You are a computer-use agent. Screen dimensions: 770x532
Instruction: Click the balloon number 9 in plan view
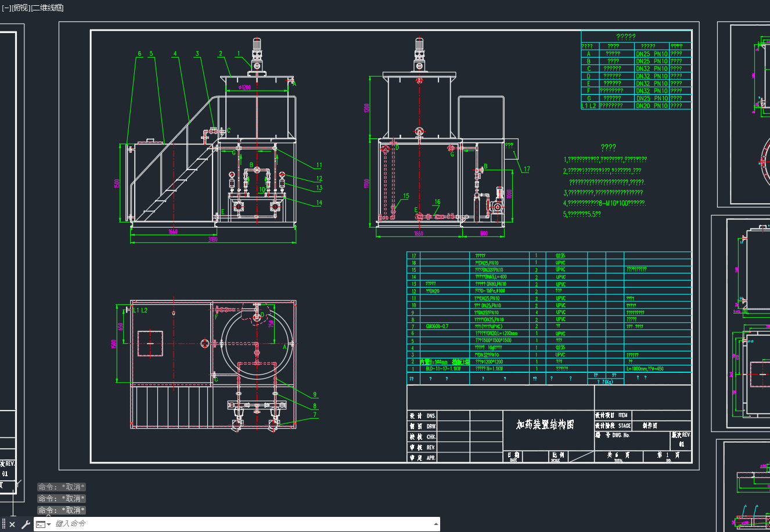(x=315, y=395)
